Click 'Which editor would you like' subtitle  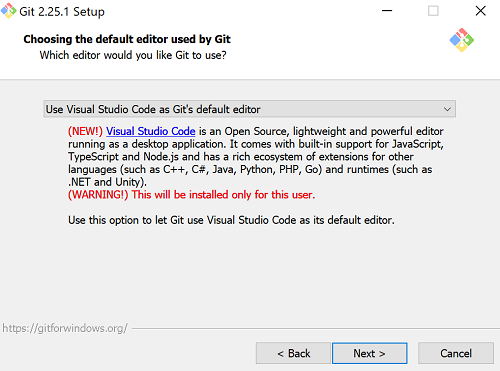pyautogui.click(x=133, y=55)
